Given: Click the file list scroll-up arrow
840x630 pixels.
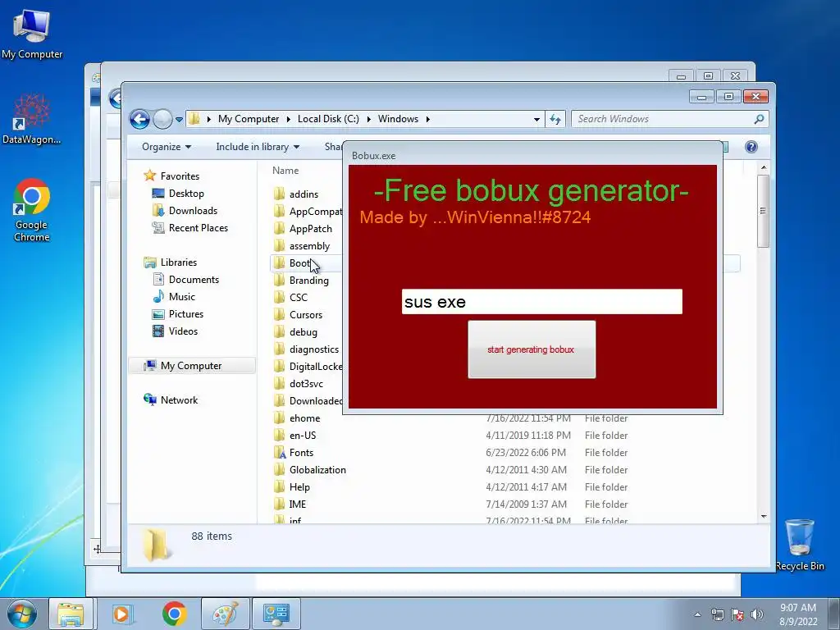Looking at the screenshot, I should coord(764,168).
